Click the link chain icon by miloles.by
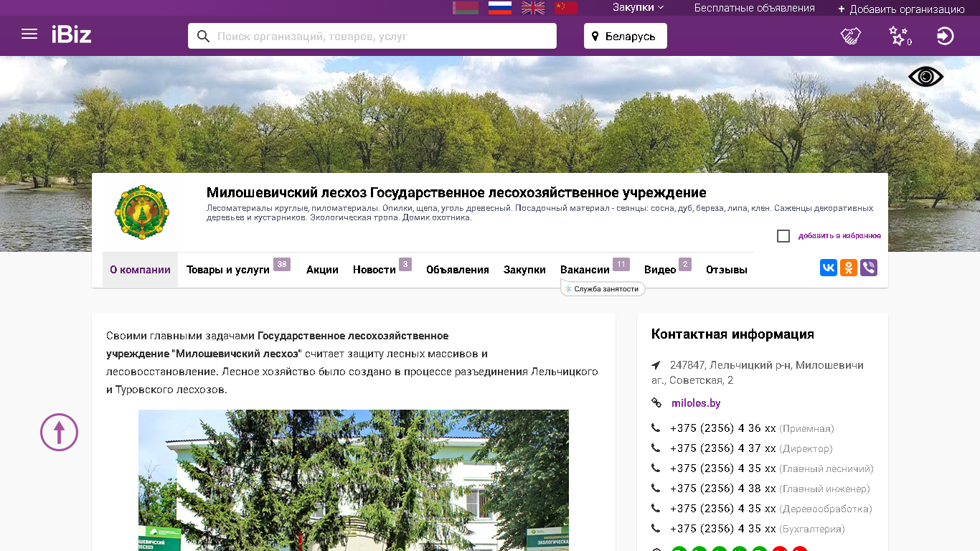 tap(656, 402)
